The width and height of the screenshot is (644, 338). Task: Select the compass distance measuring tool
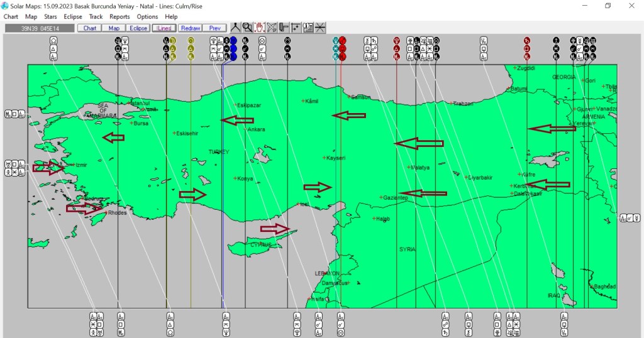235,28
